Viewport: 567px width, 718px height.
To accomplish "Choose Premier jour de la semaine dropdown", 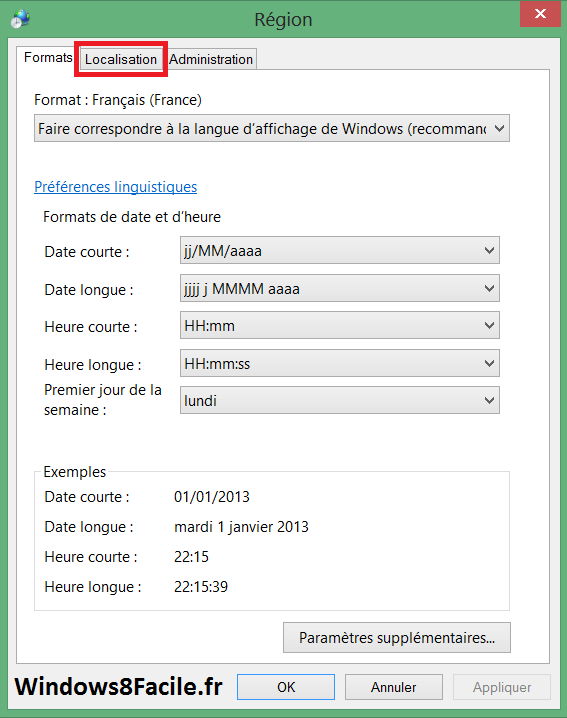I will (339, 401).
